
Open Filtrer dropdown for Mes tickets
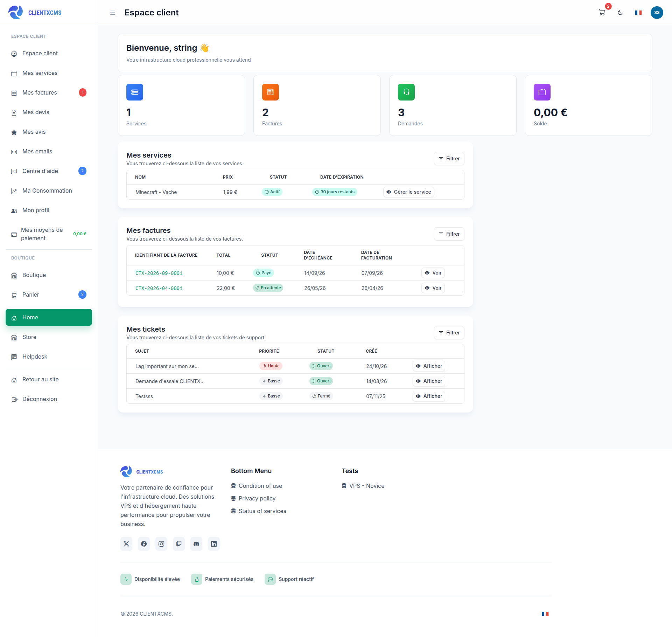(x=449, y=333)
